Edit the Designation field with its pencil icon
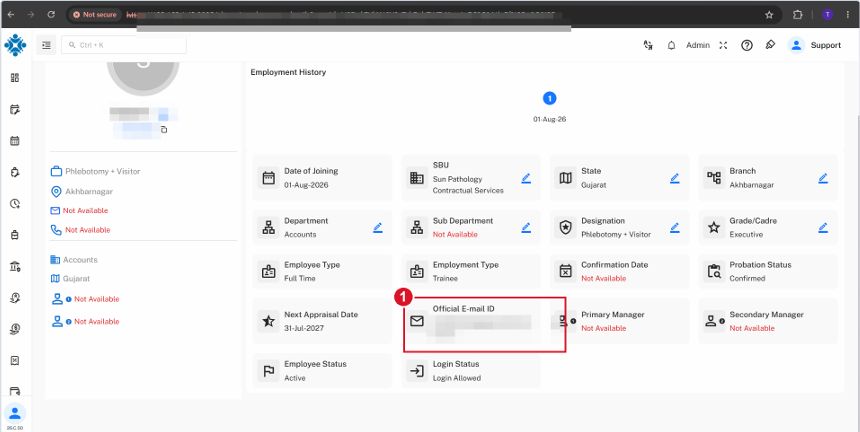The height and width of the screenshot is (432, 860). coord(675,228)
